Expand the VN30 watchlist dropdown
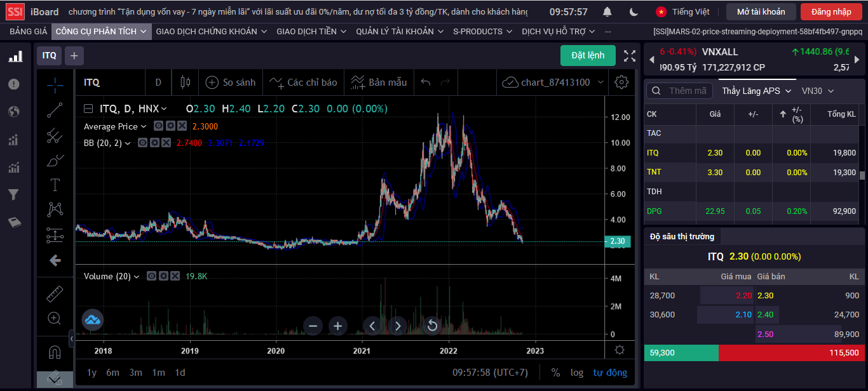 point(818,91)
